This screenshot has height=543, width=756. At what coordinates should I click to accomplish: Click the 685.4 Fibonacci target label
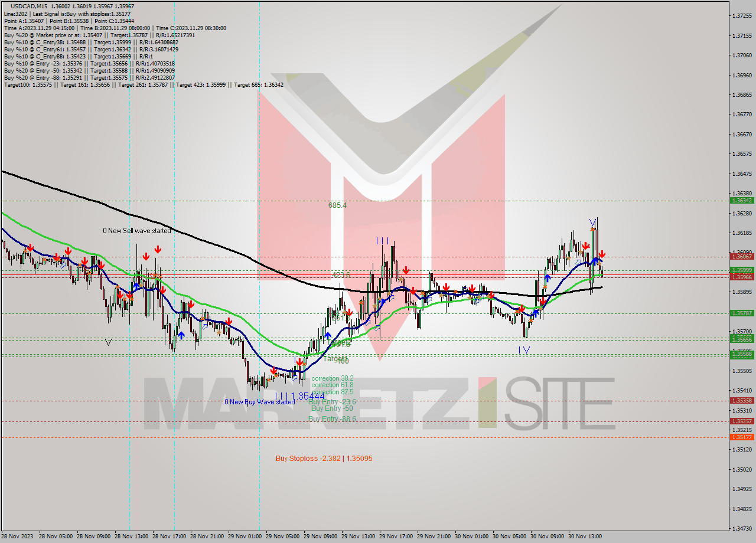[x=337, y=205]
